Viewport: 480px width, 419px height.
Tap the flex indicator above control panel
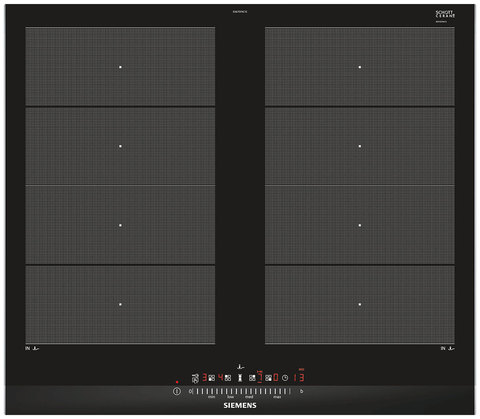point(240,367)
